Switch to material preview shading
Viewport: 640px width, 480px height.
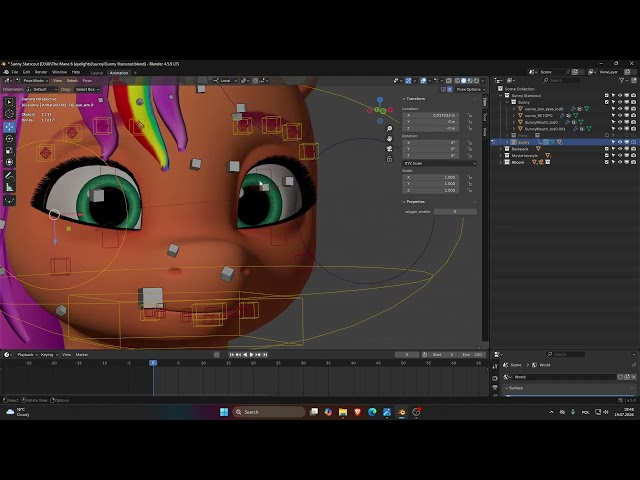pyautogui.click(x=470, y=81)
